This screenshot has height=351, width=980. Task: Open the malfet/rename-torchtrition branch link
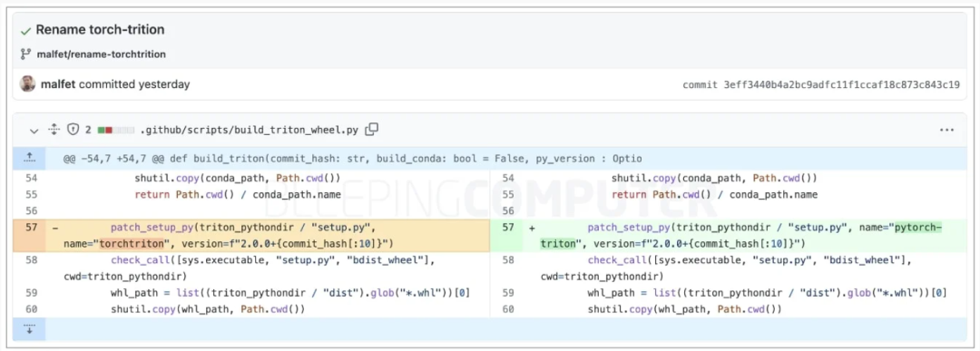point(102,54)
